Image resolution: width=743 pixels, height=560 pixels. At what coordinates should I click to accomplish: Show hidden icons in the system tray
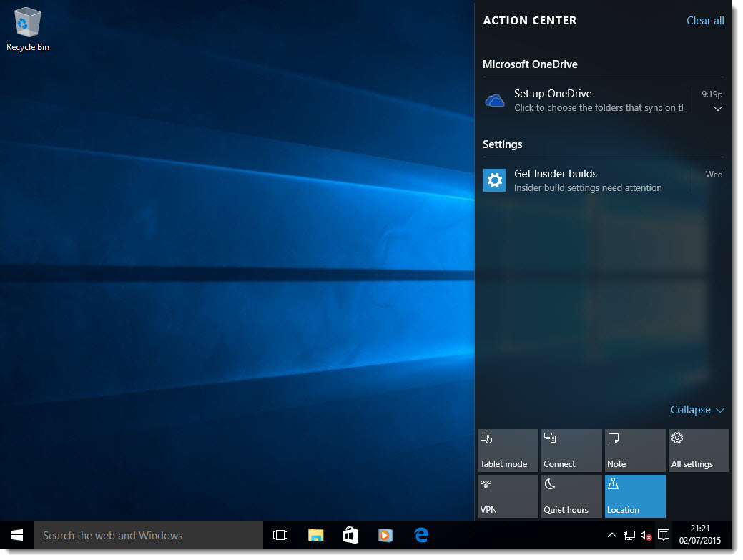tap(611, 535)
